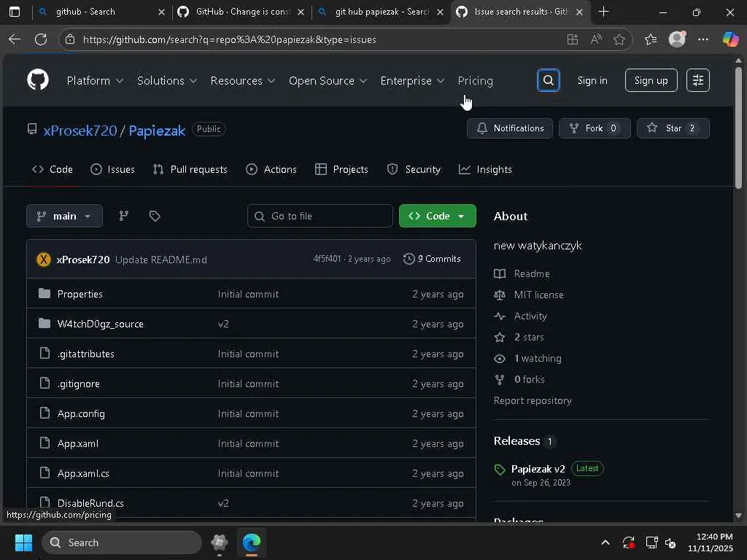Image resolution: width=747 pixels, height=560 pixels.
Task: Click taskbar Search box
Action: tap(122, 542)
